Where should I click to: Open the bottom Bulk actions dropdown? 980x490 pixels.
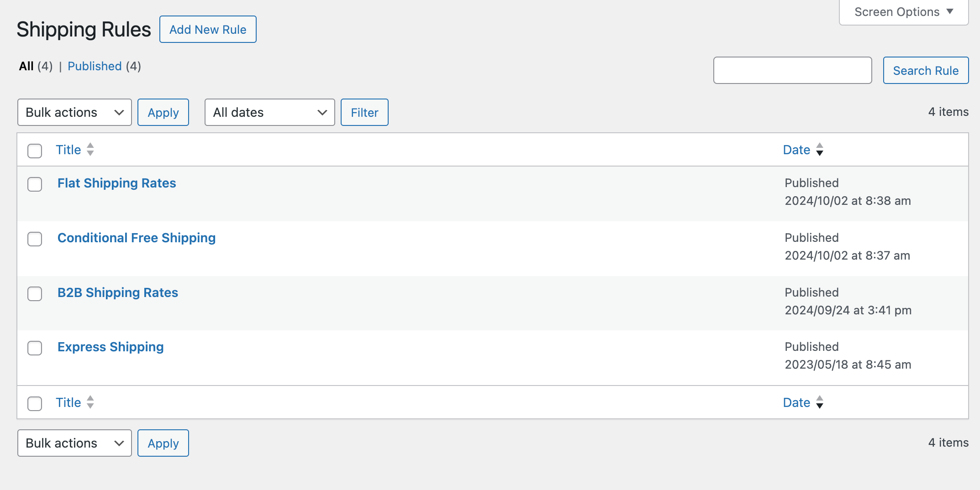(x=74, y=443)
